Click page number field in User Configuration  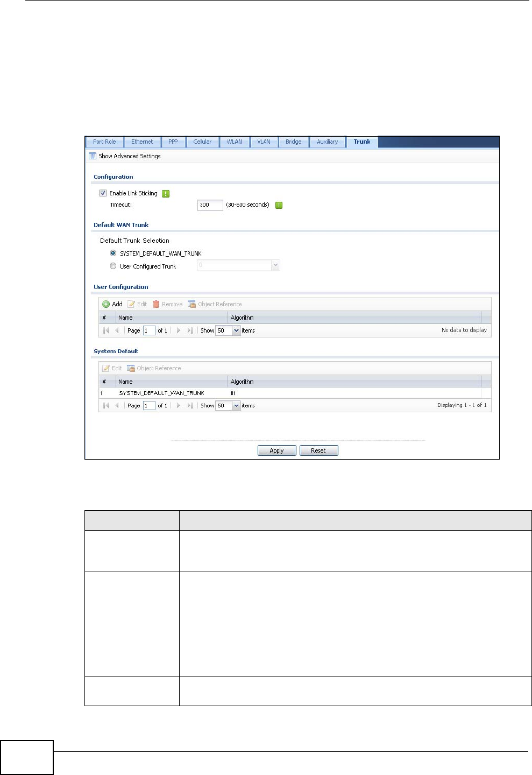(149, 330)
